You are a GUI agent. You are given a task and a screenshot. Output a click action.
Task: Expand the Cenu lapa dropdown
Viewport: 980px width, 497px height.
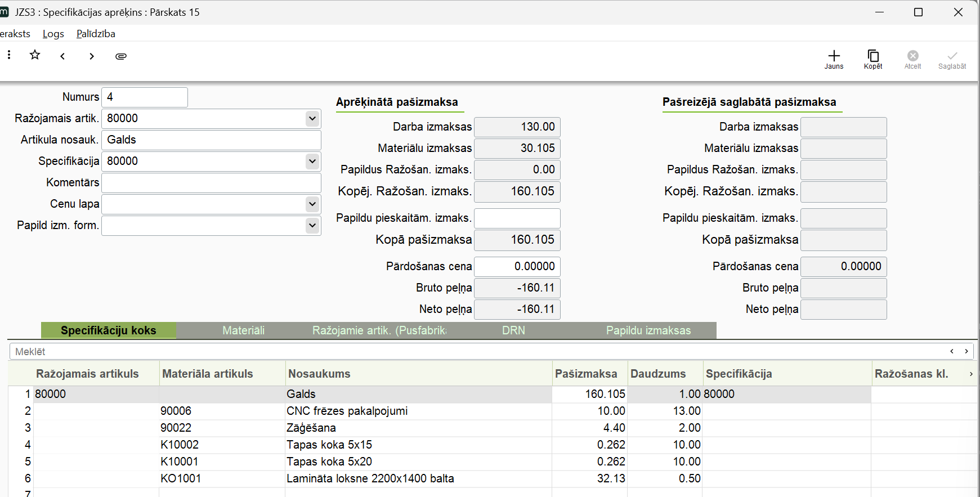pos(312,204)
